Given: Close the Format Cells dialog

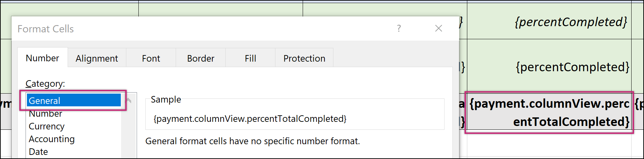Looking at the screenshot, I should pyautogui.click(x=439, y=28).
